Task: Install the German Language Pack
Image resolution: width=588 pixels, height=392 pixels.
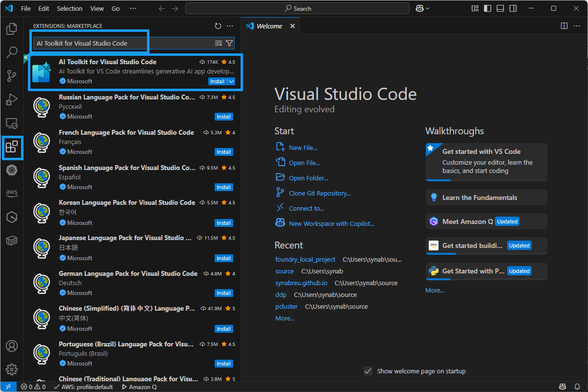Action: click(224, 293)
